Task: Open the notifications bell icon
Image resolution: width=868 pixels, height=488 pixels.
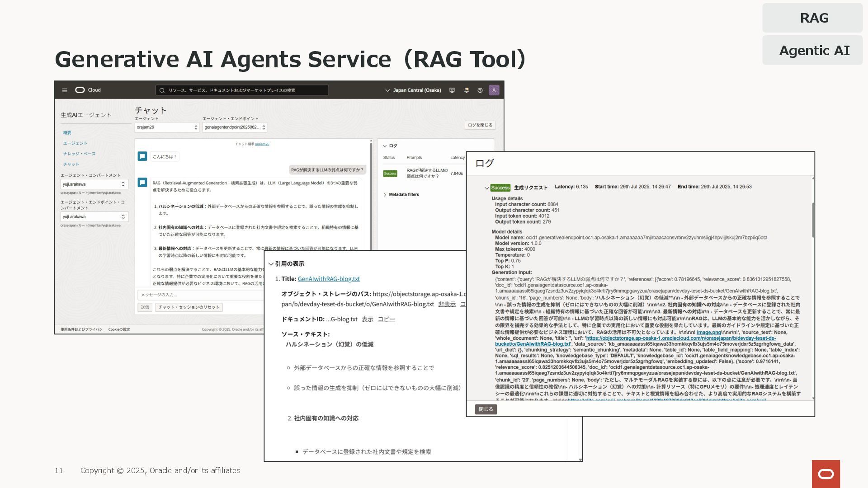Action: coord(466,90)
